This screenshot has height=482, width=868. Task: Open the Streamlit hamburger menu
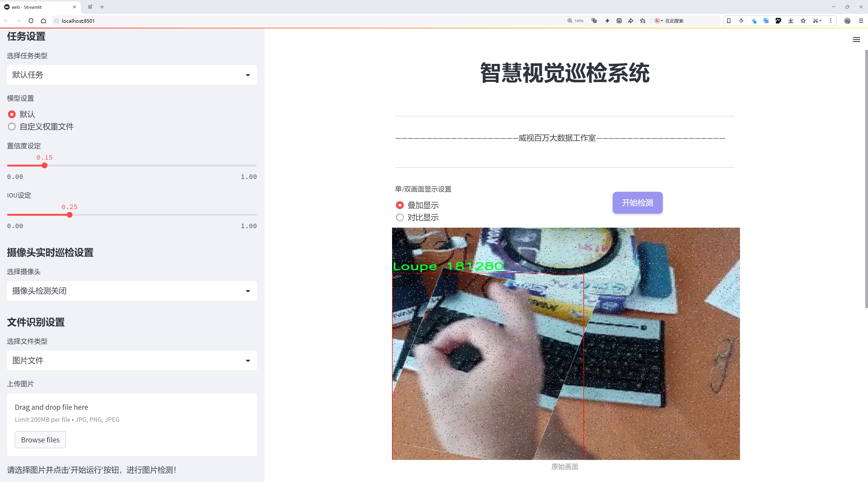click(856, 40)
